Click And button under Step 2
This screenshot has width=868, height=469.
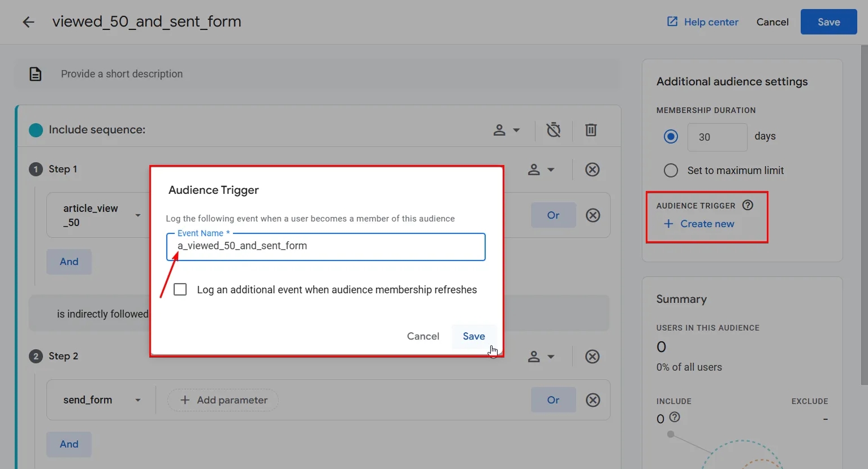click(69, 444)
